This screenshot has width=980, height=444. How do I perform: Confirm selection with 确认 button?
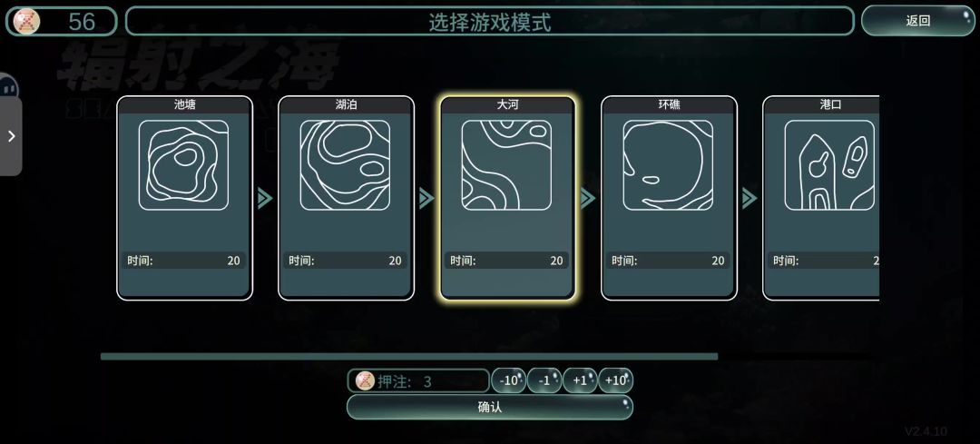[x=490, y=407]
